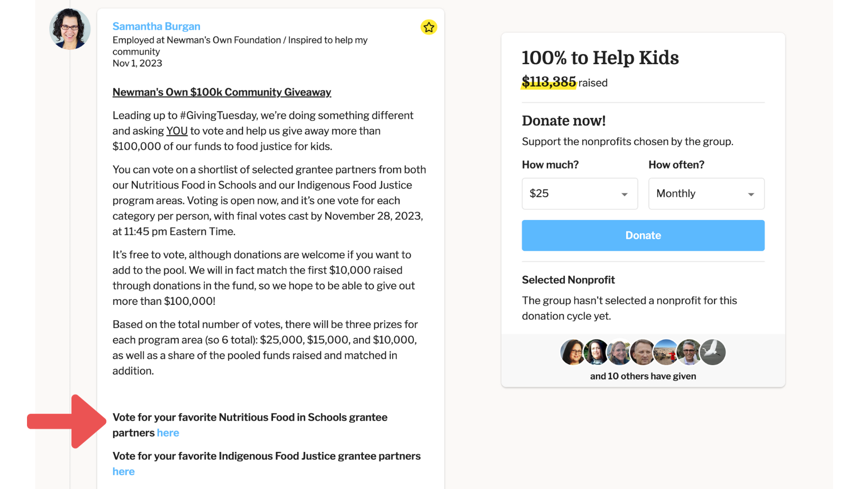The width and height of the screenshot is (868, 489).
Task: Click the fifth donor avatar with landscape
Action: 666,352
